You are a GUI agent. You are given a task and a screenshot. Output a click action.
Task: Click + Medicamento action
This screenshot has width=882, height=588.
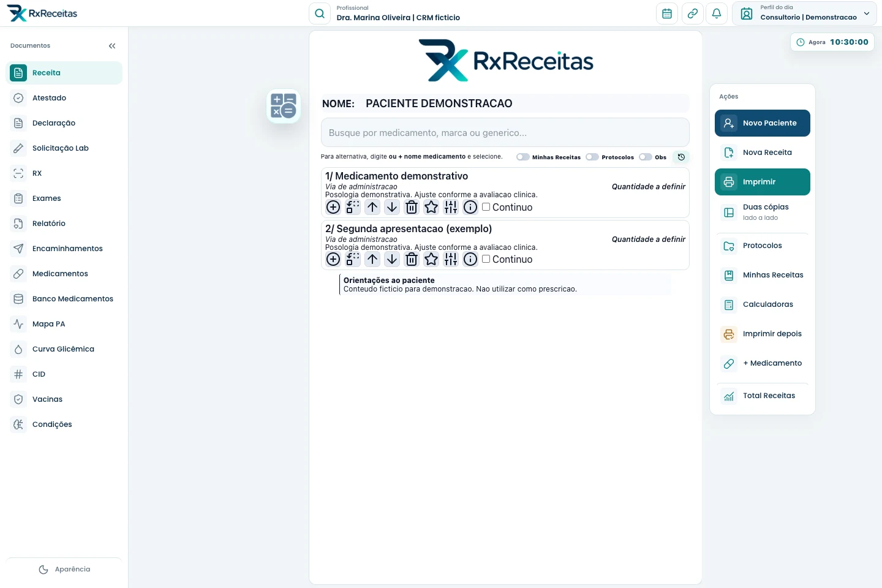click(762, 363)
